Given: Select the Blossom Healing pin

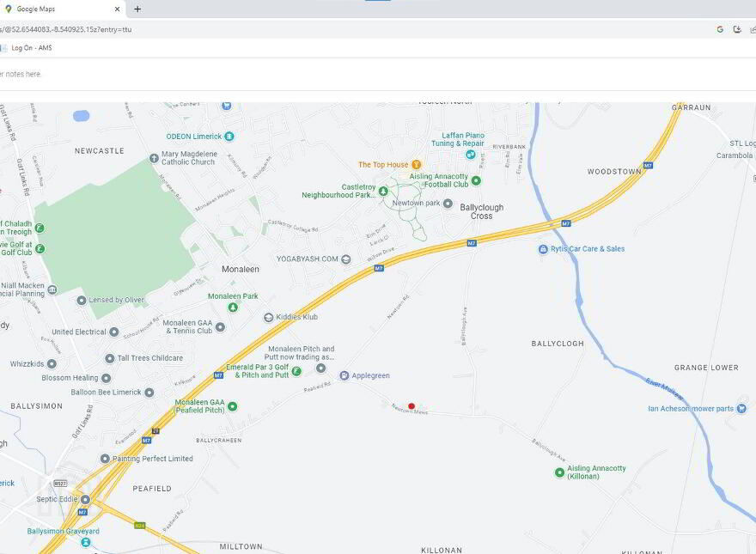Looking at the screenshot, I should pyautogui.click(x=107, y=378).
